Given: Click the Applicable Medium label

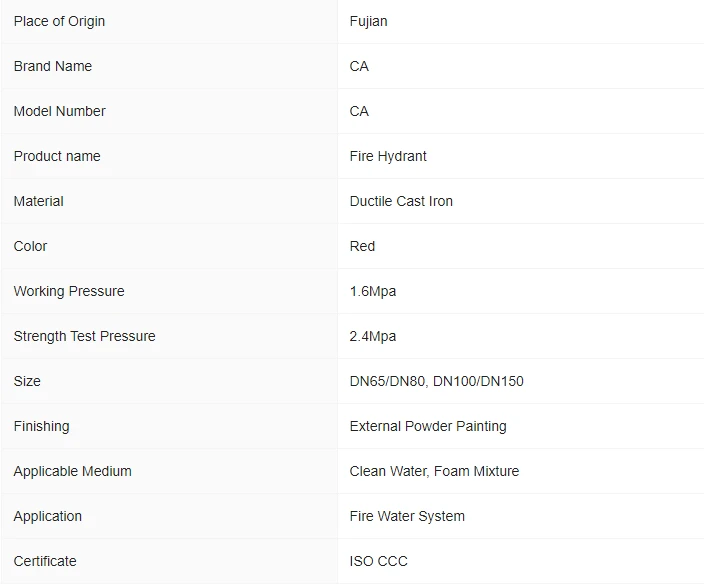Looking at the screenshot, I should pyautogui.click(x=72, y=471).
